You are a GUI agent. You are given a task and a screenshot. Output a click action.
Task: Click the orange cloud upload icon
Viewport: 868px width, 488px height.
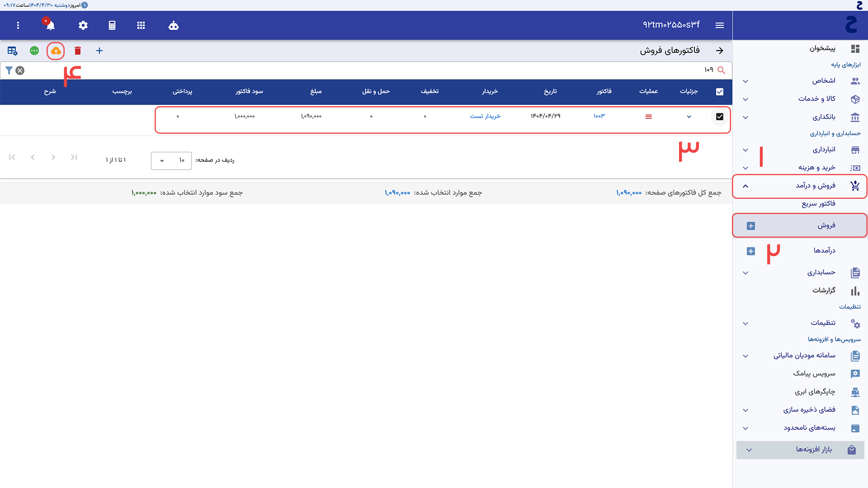(56, 51)
